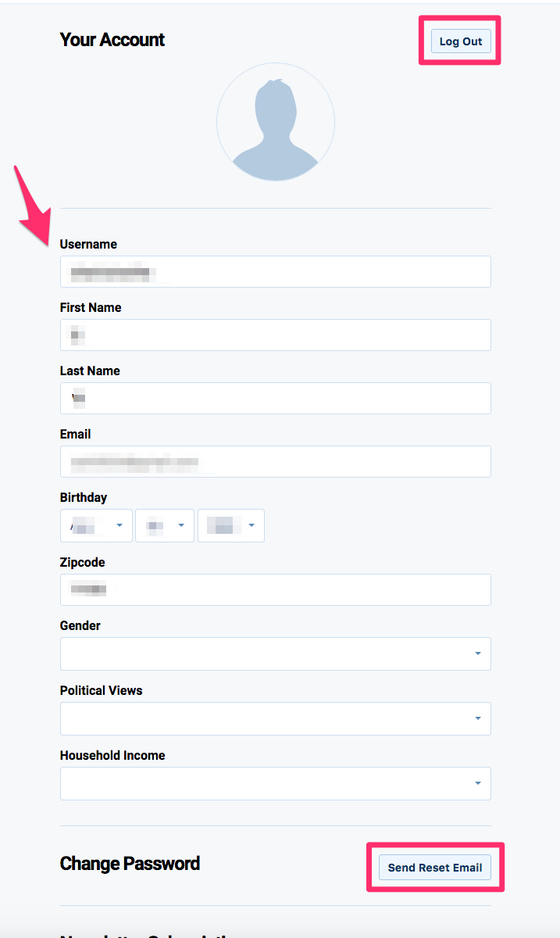
Task: Open the birthday month dropdown arrow
Action: point(119,526)
